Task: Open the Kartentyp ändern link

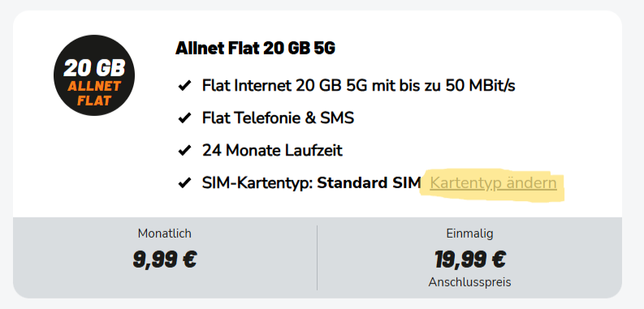Action: [493, 183]
